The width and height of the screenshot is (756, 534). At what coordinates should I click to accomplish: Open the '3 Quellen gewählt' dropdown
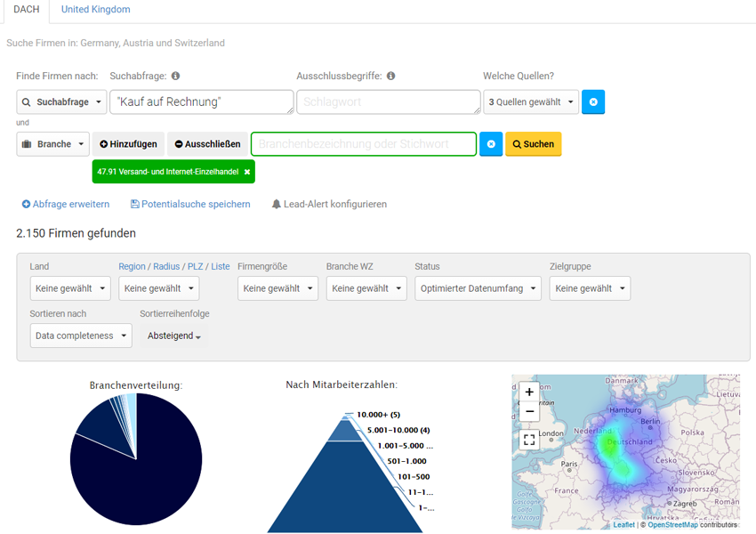point(531,101)
